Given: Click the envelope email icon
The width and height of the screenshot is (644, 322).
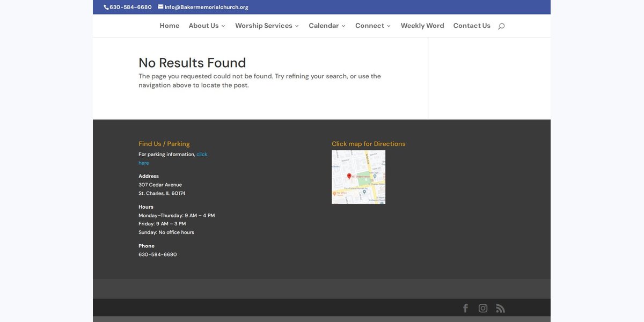Looking at the screenshot, I should tap(160, 7).
